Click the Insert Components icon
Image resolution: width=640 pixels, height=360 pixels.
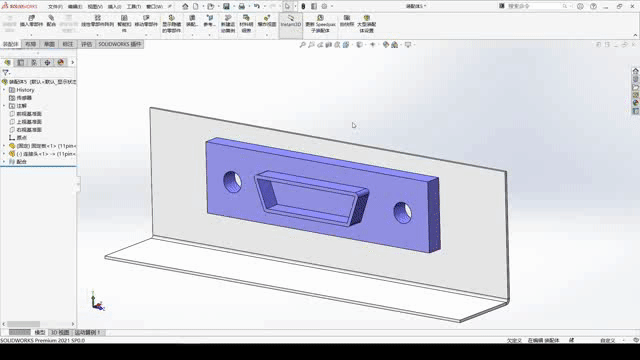31,21
